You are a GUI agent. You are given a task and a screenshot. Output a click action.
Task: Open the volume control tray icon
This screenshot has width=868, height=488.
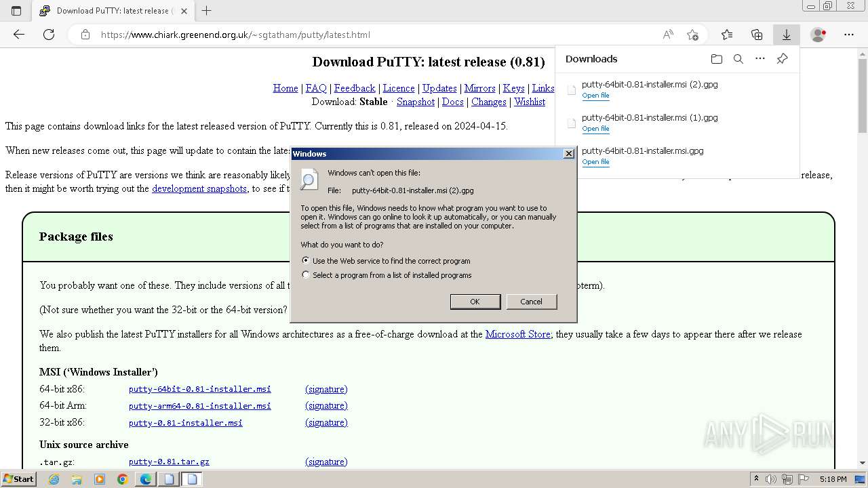[772, 479]
